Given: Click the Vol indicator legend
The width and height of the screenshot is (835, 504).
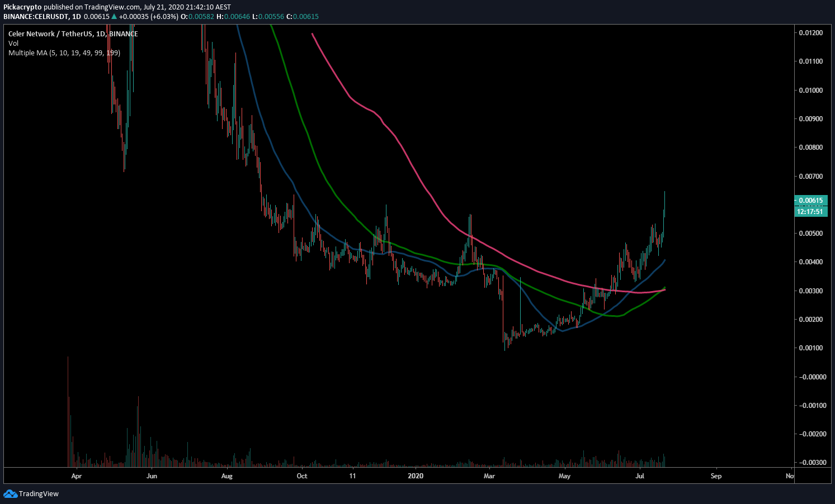Looking at the screenshot, I should (13, 43).
